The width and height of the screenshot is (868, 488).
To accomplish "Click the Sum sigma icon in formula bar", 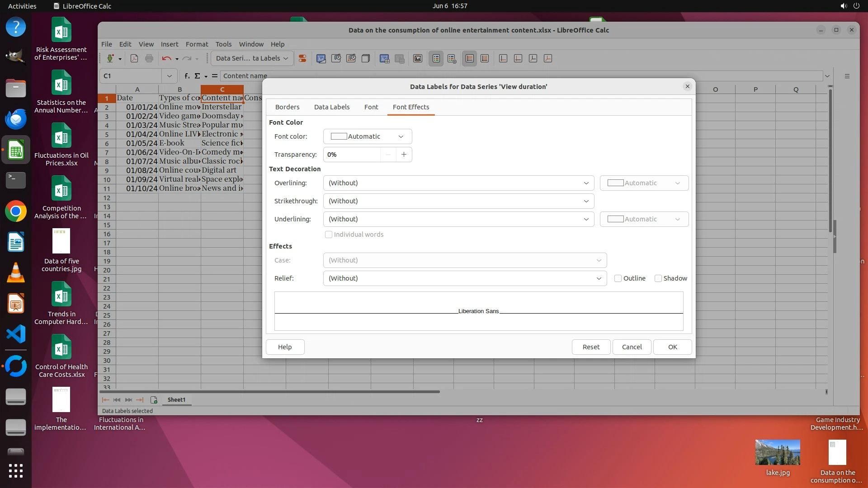I will (197, 76).
